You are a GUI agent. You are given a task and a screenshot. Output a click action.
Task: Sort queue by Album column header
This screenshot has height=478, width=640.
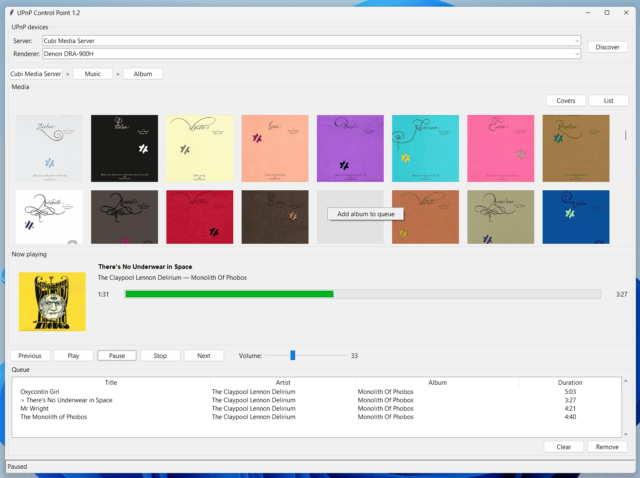tap(438, 382)
